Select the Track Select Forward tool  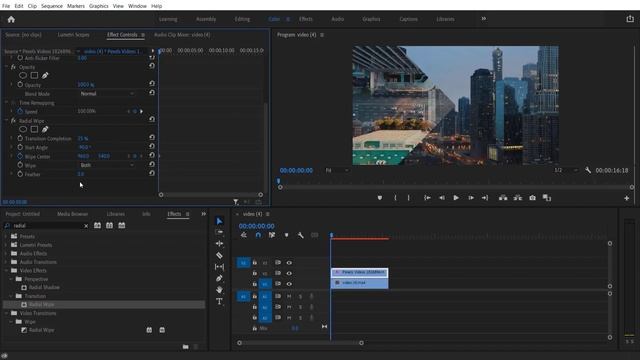219,232
